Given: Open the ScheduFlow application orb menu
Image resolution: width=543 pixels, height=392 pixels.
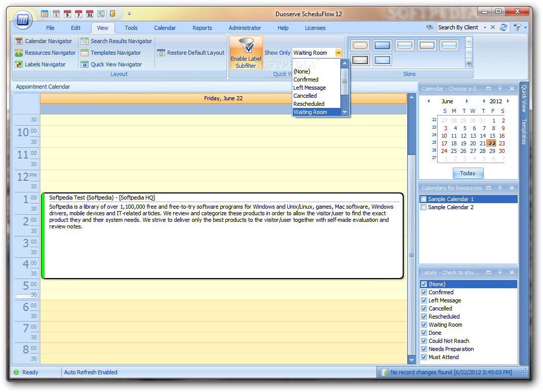Looking at the screenshot, I should [23, 20].
